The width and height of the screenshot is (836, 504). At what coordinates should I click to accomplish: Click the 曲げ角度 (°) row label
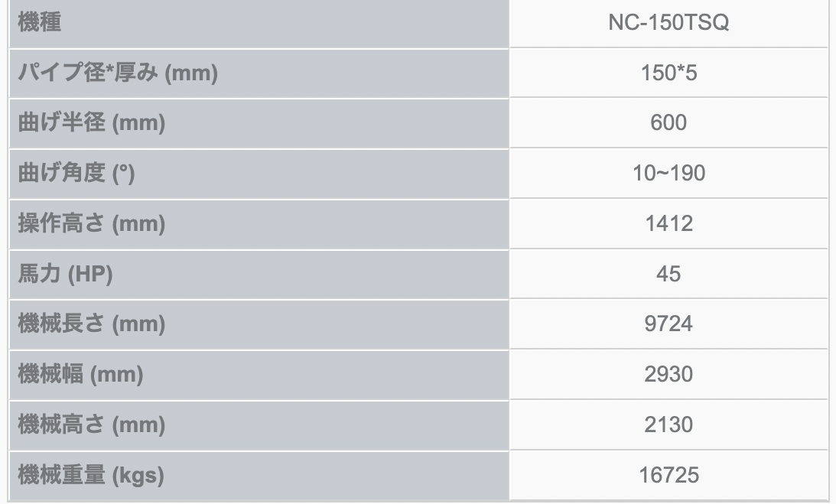(x=76, y=174)
